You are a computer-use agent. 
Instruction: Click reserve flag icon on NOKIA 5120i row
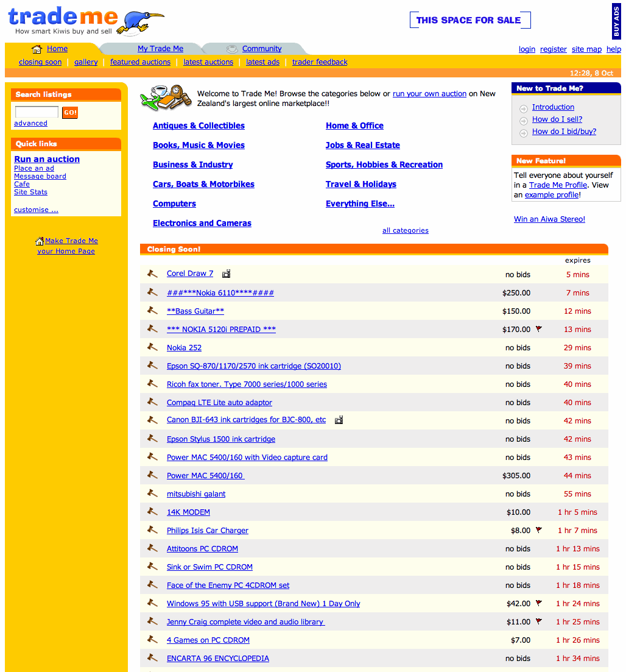click(x=539, y=329)
